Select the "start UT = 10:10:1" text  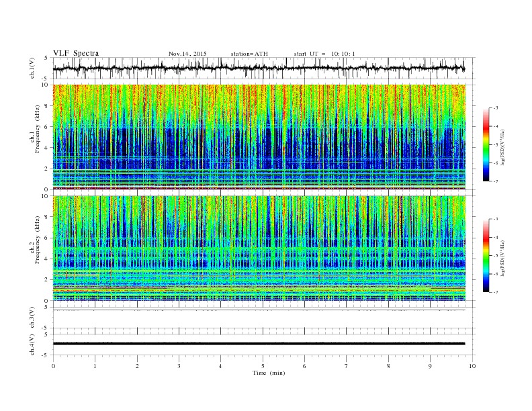pyautogui.click(x=324, y=54)
